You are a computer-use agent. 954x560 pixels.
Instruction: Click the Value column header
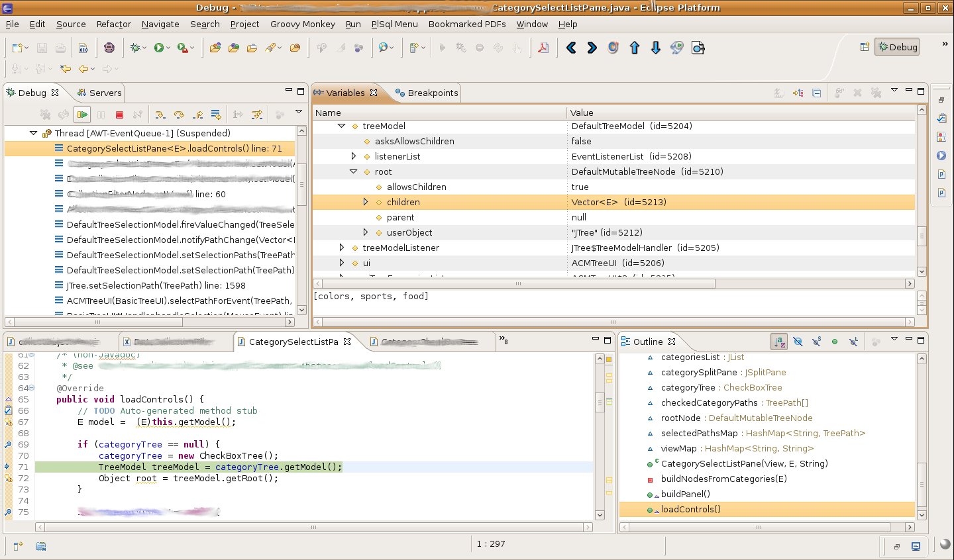pos(741,113)
